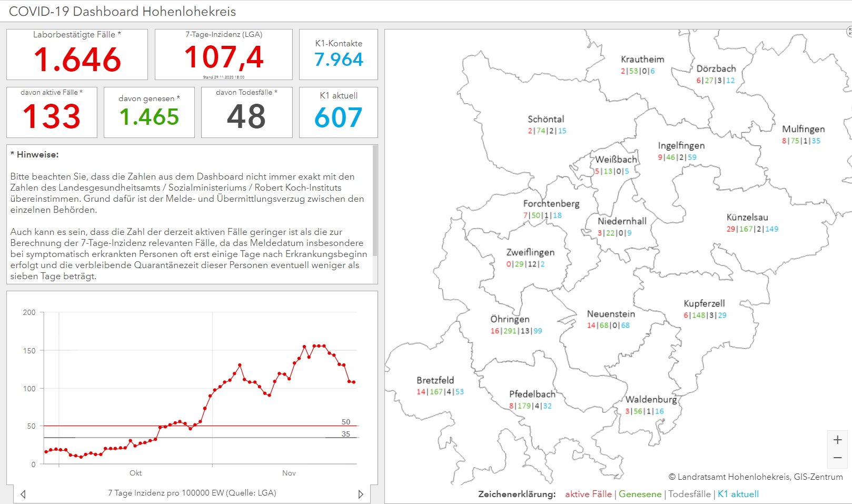Click the Laborbestätigte Fälle indicator card
This screenshot has height=504, width=852.
pos(77,55)
